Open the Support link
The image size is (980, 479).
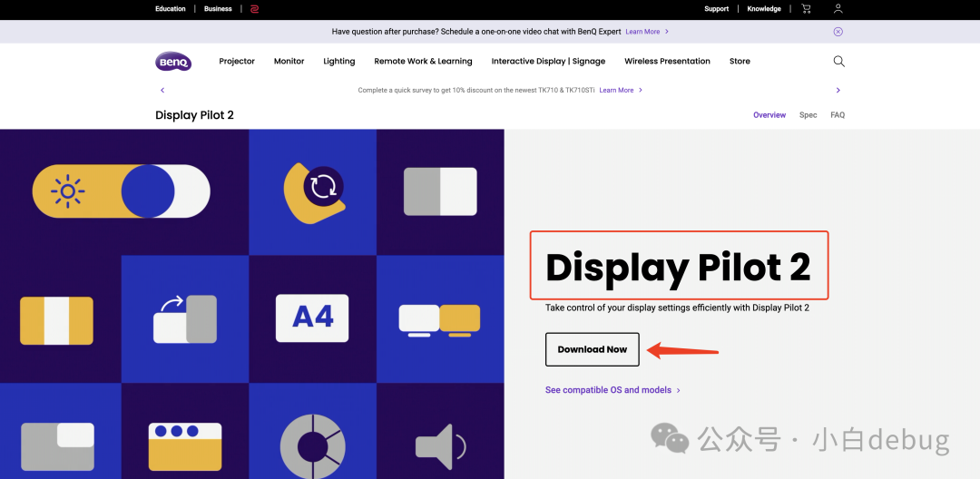click(716, 9)
